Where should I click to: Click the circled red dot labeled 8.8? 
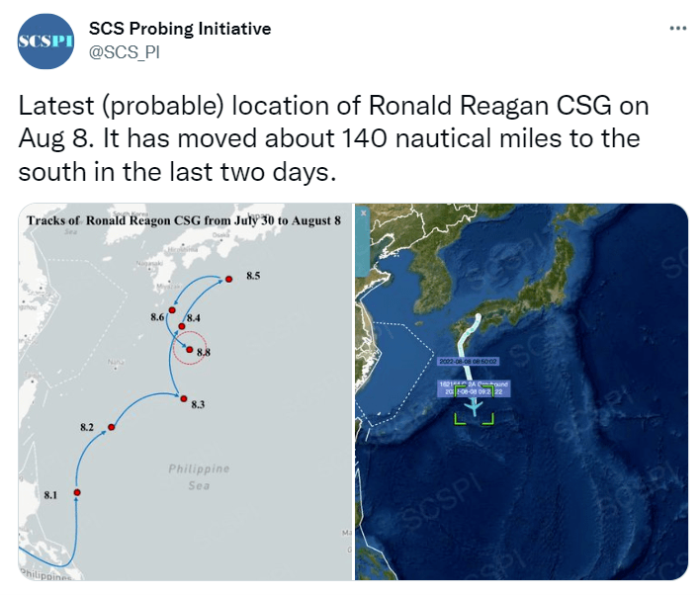pos(189,350)
